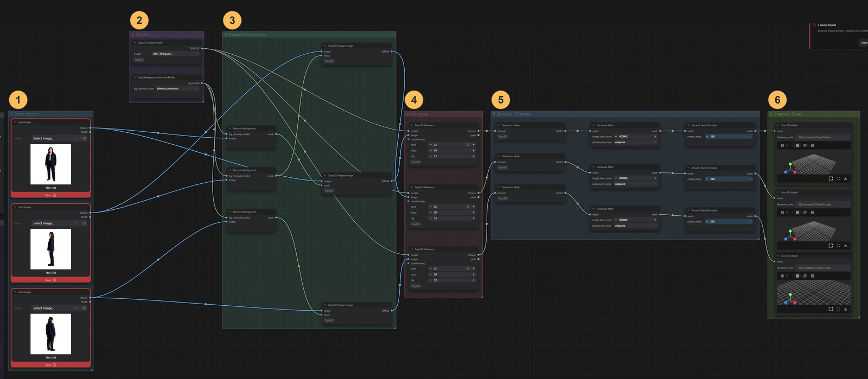Decrease steps value in top TripoSG Inference
Viewport: 868px width, 379px height.
(x=431, y=151)
